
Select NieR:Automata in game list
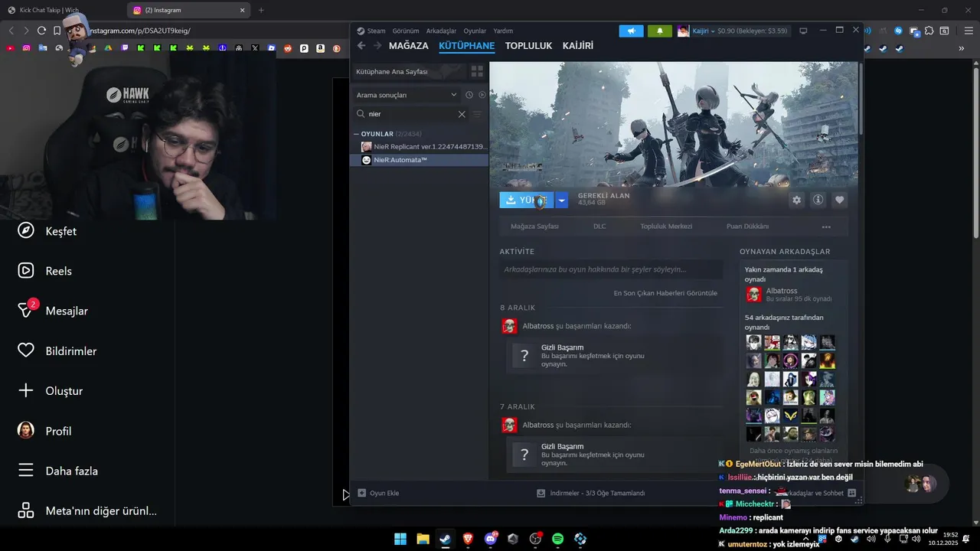420,160
